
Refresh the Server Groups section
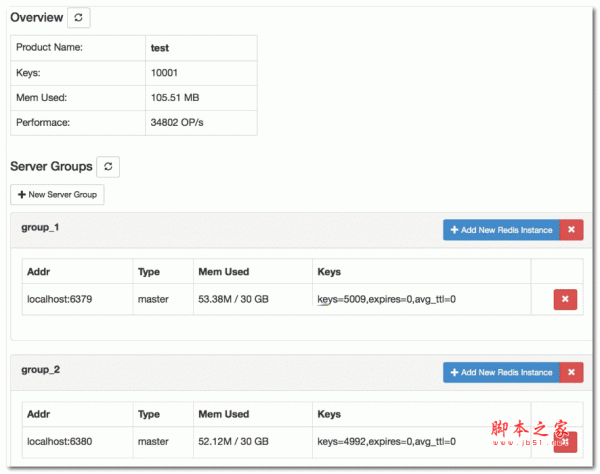click(x=108, y=167)
